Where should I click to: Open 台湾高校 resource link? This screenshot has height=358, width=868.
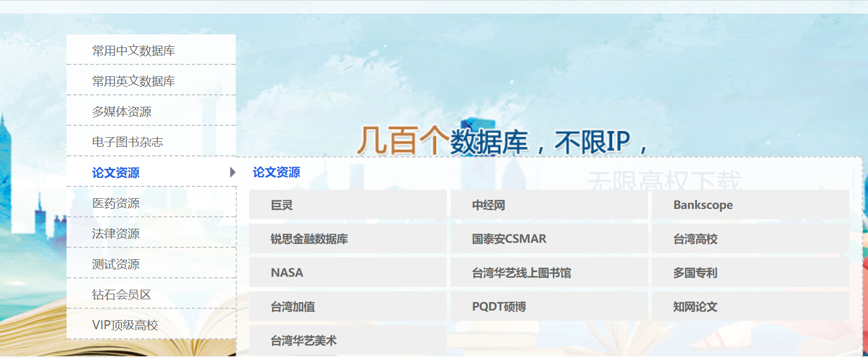pyautogui.click(x=751, y=239)
